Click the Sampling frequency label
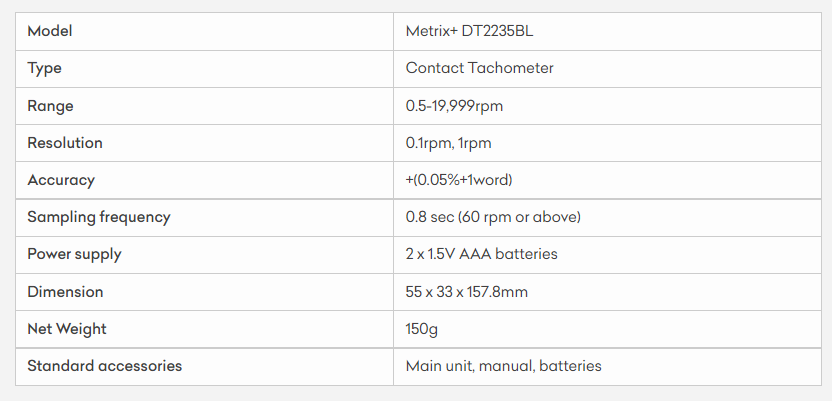 (99, 217)
